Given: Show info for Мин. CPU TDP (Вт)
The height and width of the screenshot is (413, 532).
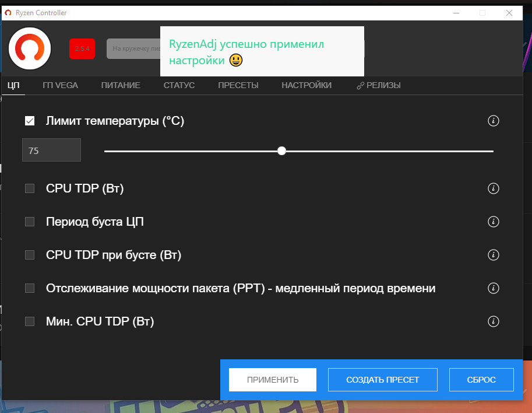Looking at the screenshot, I should (x=494, y=321).
